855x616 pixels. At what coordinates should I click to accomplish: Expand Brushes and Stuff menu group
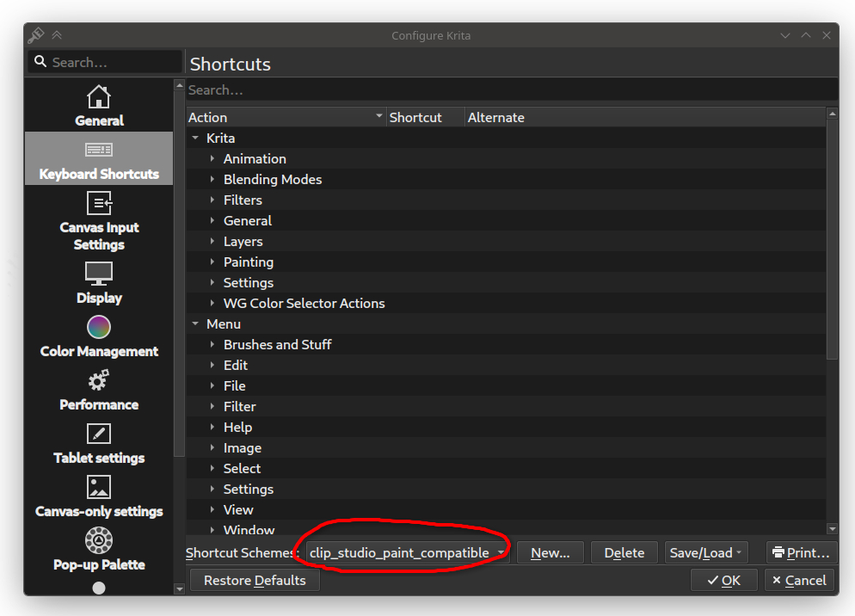pyautogui.click(x=212, y=345)
